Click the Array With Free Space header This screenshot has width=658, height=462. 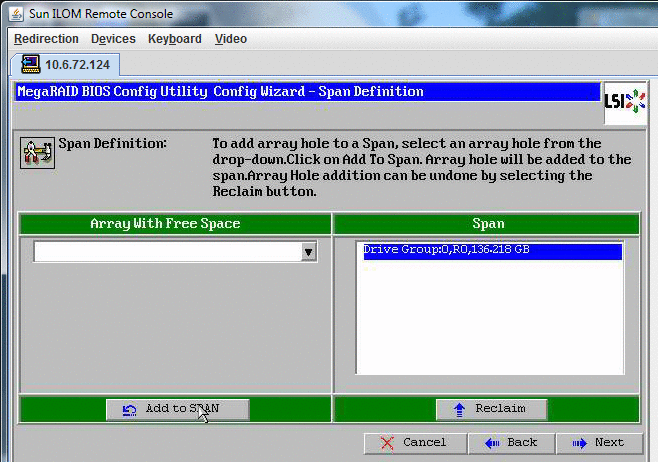click(x=175, y=224)
